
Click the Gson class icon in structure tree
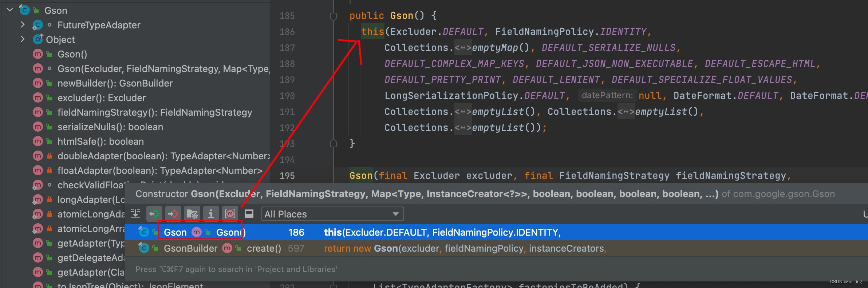point(24,10)
